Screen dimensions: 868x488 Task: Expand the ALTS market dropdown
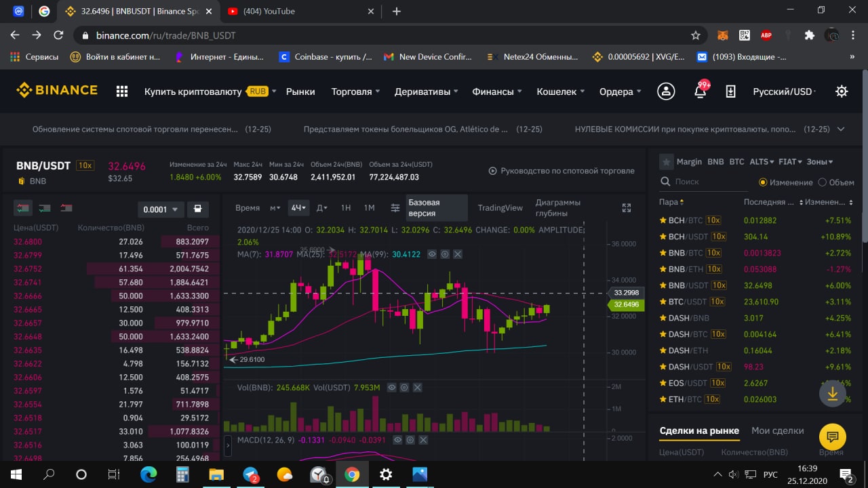click(762, 162)
